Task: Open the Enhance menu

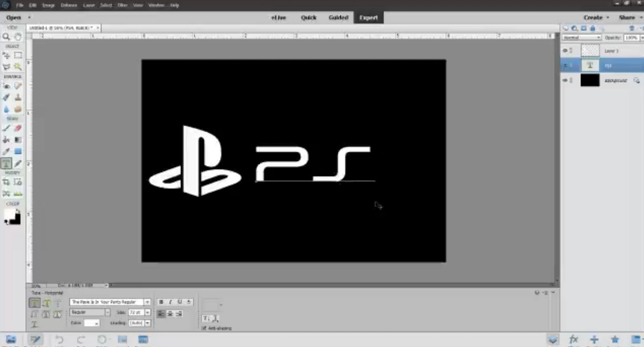Action: pyautogui.click(x=69, y=5)
